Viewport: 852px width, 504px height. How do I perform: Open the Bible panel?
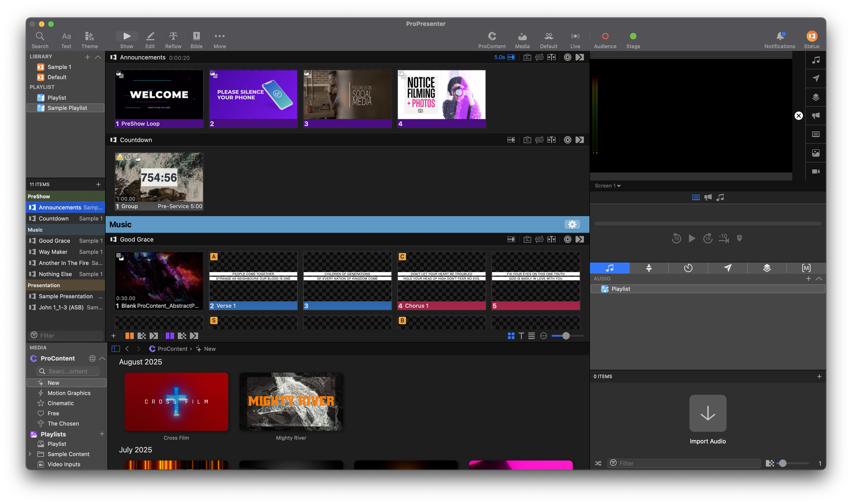click(196, 40)
